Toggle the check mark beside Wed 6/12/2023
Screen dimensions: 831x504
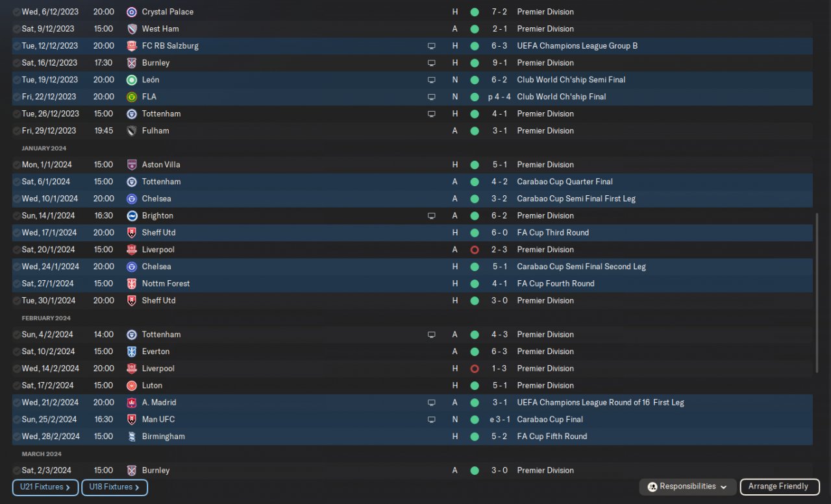tap(16, 12)
